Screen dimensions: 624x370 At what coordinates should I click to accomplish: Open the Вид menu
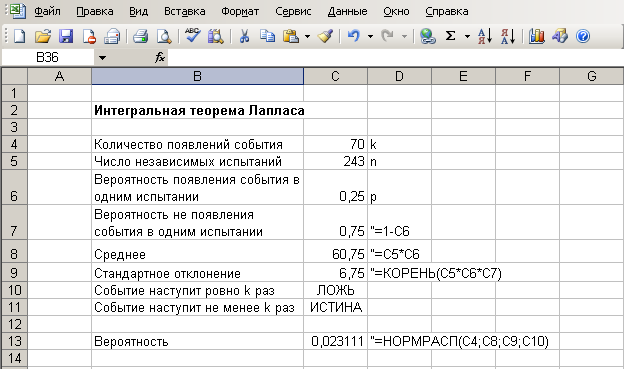click(138, 11)
